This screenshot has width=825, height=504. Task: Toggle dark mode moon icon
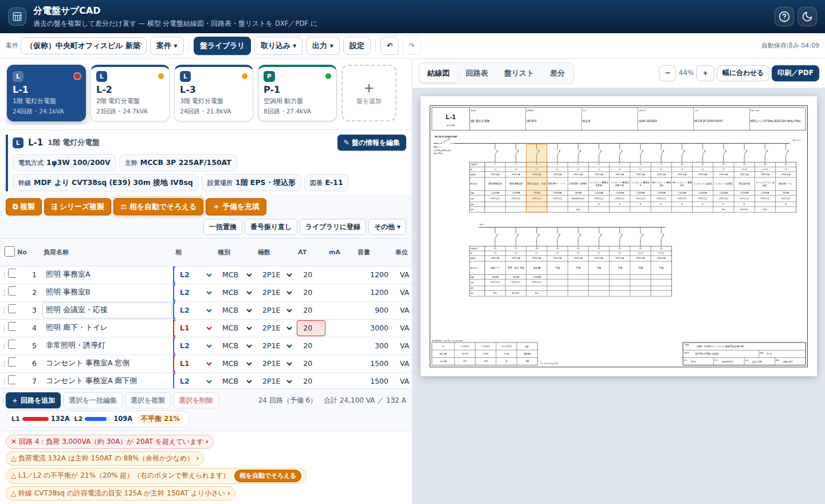point(807,17)
